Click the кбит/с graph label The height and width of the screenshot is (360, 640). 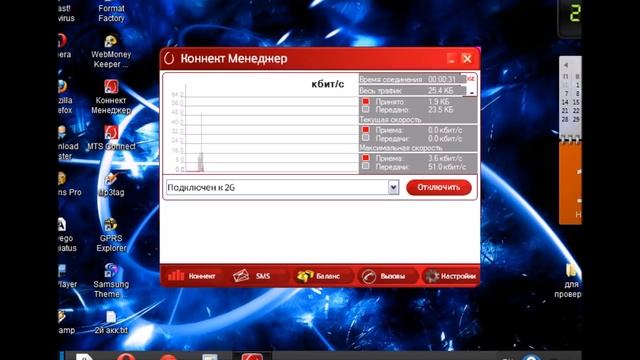(x=328, y=84)
